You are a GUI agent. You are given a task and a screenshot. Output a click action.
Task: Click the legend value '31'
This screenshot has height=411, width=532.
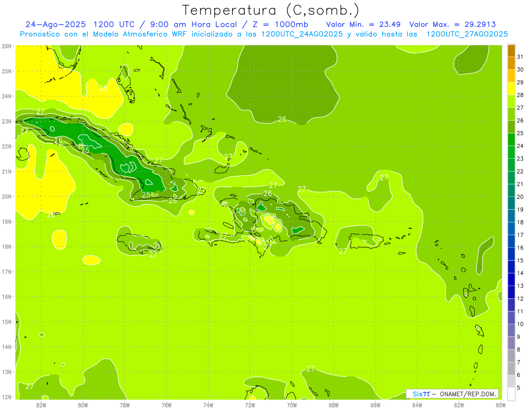click(x=520, y=57)
